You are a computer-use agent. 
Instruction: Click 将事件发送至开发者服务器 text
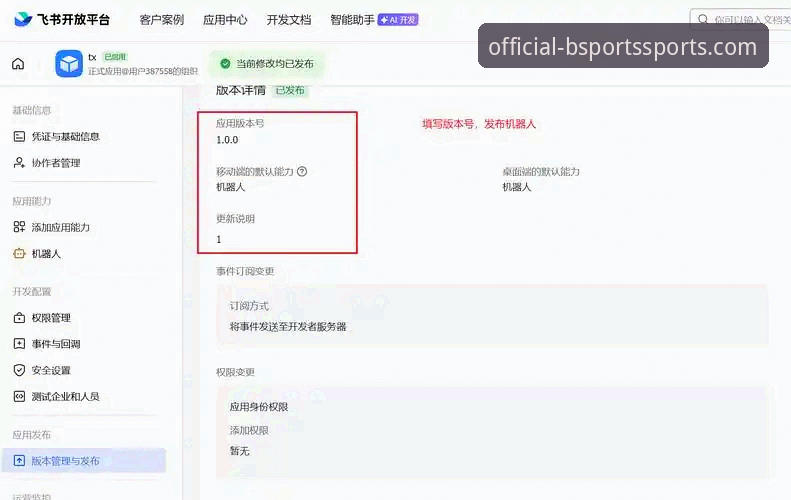coord(288,326)
